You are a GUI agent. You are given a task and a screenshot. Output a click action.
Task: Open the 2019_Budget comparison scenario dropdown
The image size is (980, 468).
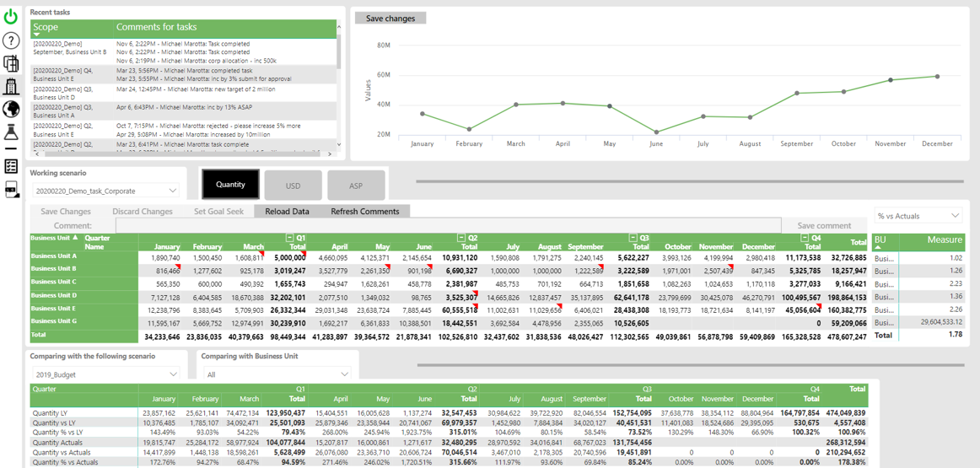tap(105, 374)
